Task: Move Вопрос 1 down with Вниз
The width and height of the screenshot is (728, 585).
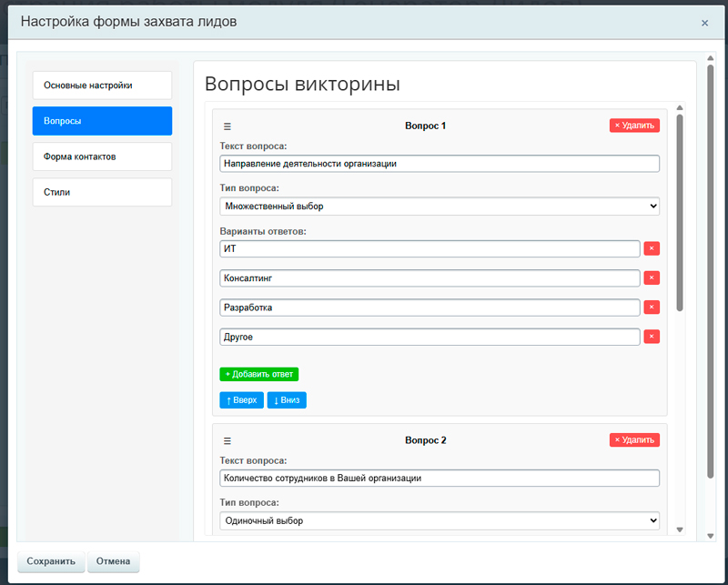Action: (x=287, y=400)
